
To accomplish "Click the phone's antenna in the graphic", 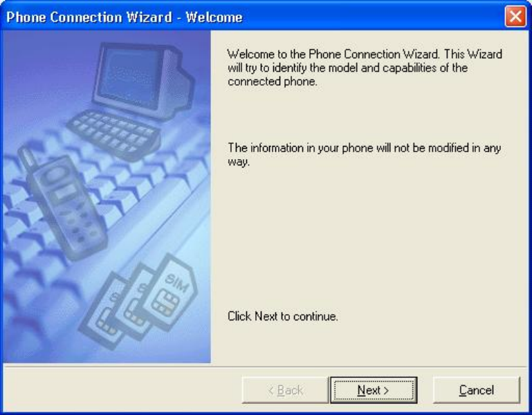I will 28,157.
